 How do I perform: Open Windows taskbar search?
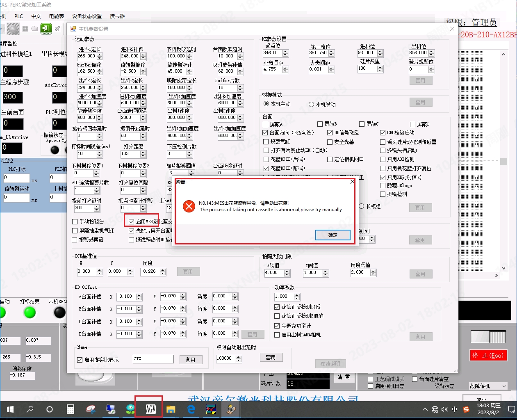(x=30, y=409)
